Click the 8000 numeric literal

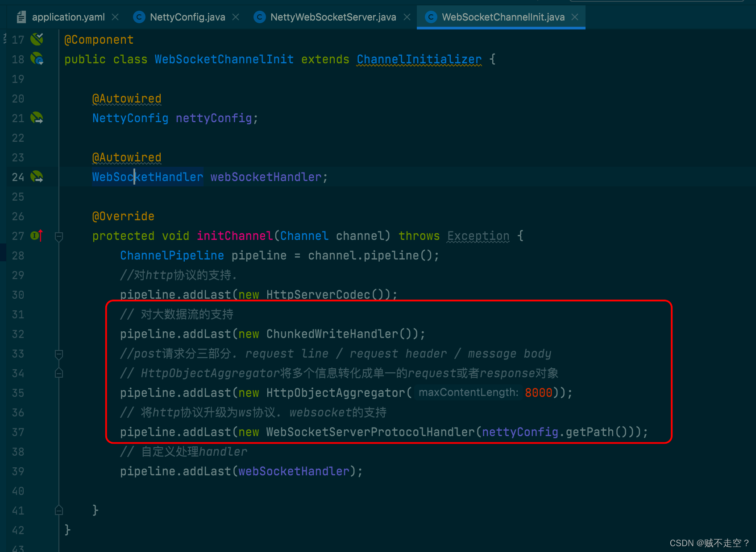[539, 393]
